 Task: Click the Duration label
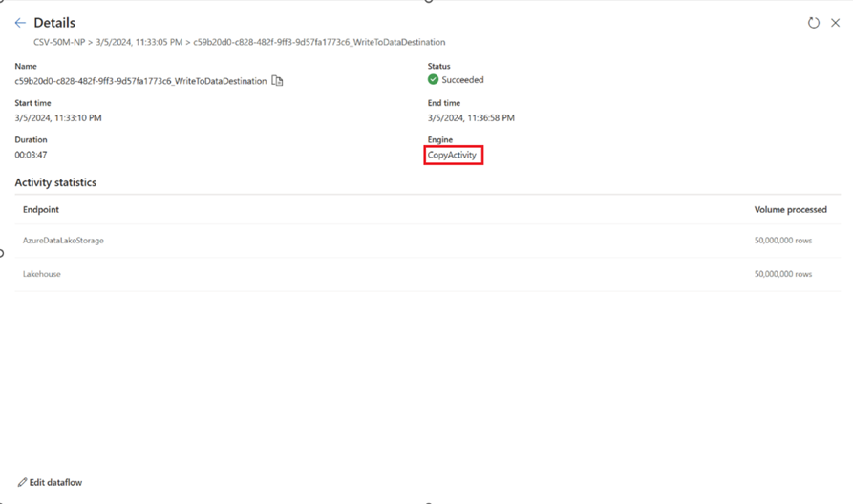point(31,140)
